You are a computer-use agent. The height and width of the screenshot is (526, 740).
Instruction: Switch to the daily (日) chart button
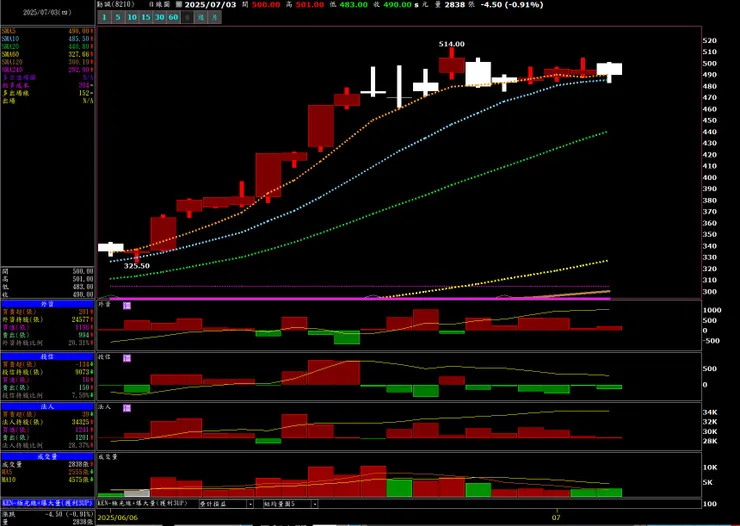coord(187,17)
